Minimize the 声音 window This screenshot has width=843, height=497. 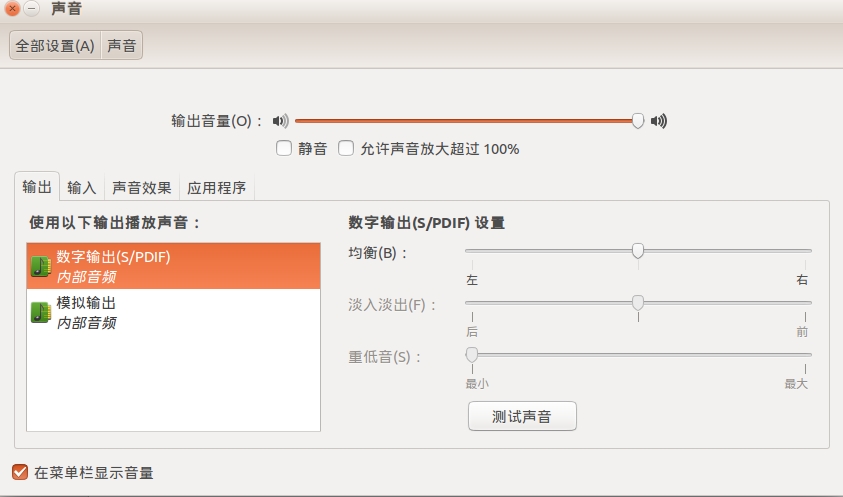tap(32, 9)
